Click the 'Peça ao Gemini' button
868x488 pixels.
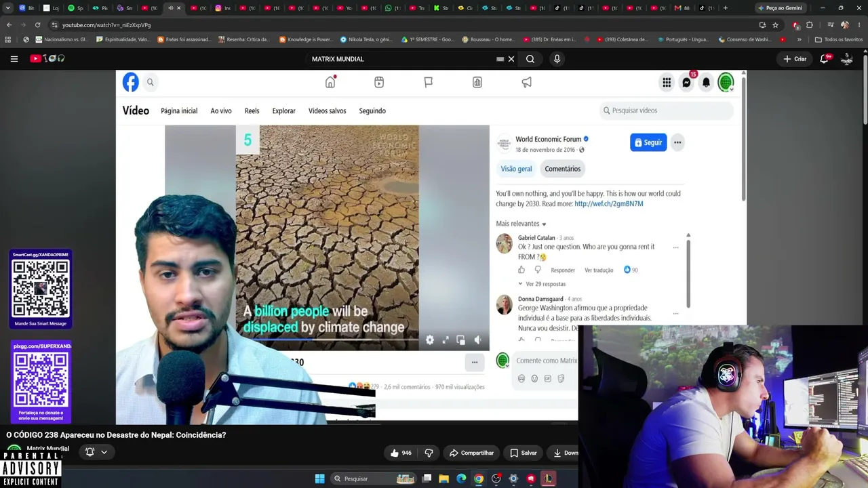tap(780, 8)
